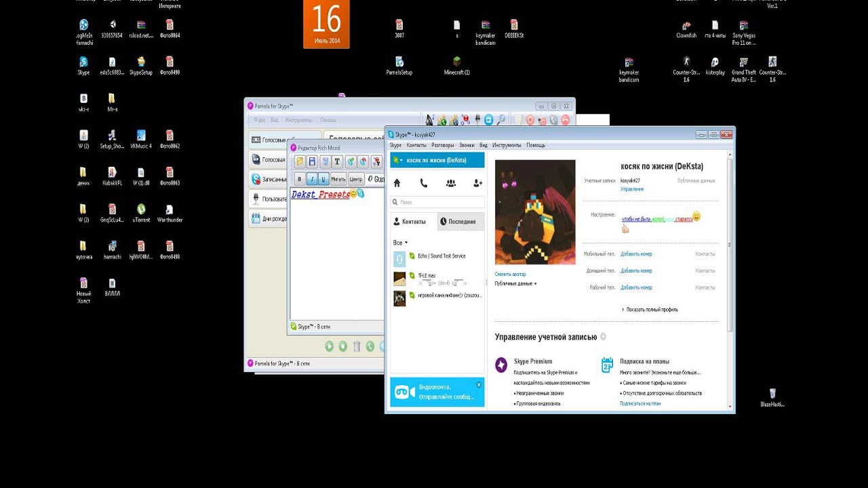The image size is (868, 488).
Task: Open the Контакты menu in Skype
Action: (416, 145)
